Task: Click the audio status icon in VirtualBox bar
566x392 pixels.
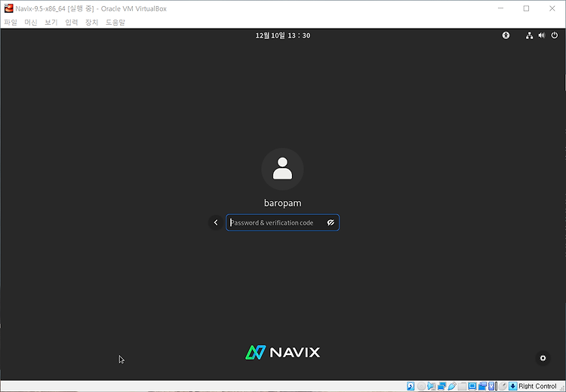Action: 431,386
